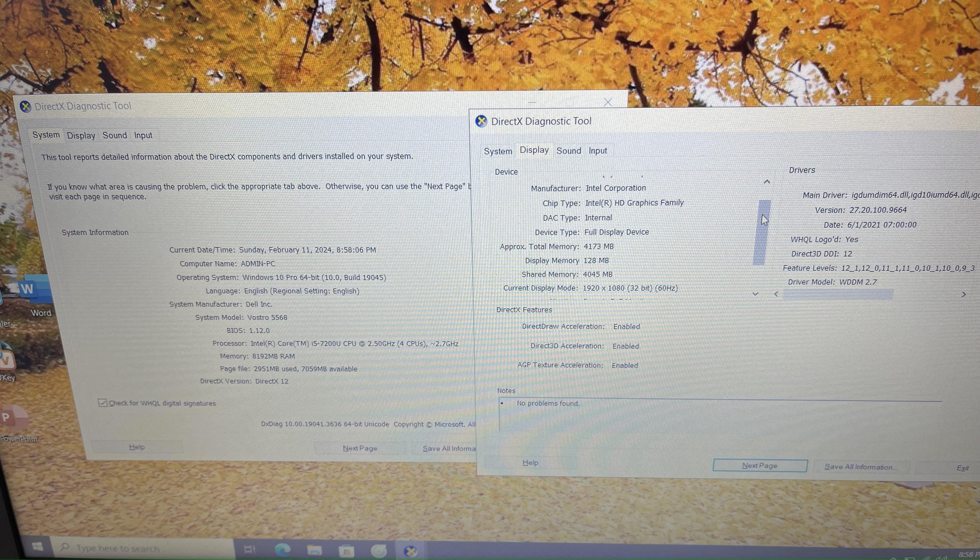Image resolution: width=980 pixels, height=560 pixels.
Task: Click the up arrow of the Device list scrollbar
Action: click(x=767, y=182)
